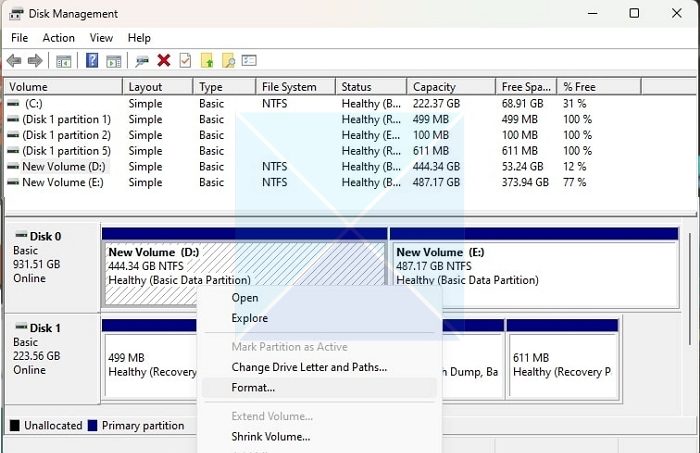700x453 pixels.
Task: Open the File menu
Action: click(x=19, y=38)
